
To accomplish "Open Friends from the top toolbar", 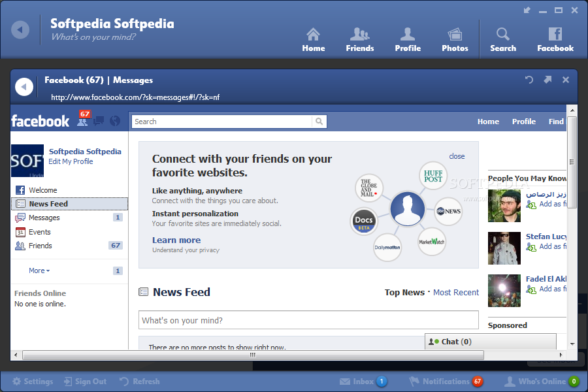I will click(359, 40).
